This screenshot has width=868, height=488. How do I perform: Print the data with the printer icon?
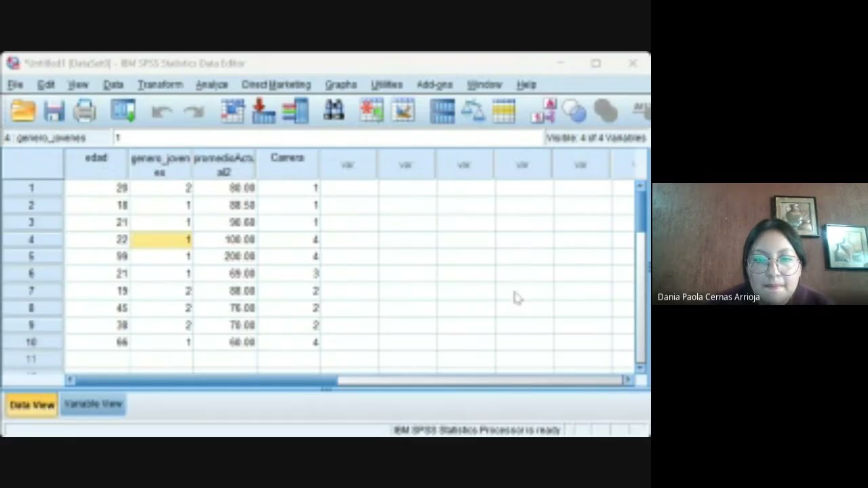tap(85, 111)
